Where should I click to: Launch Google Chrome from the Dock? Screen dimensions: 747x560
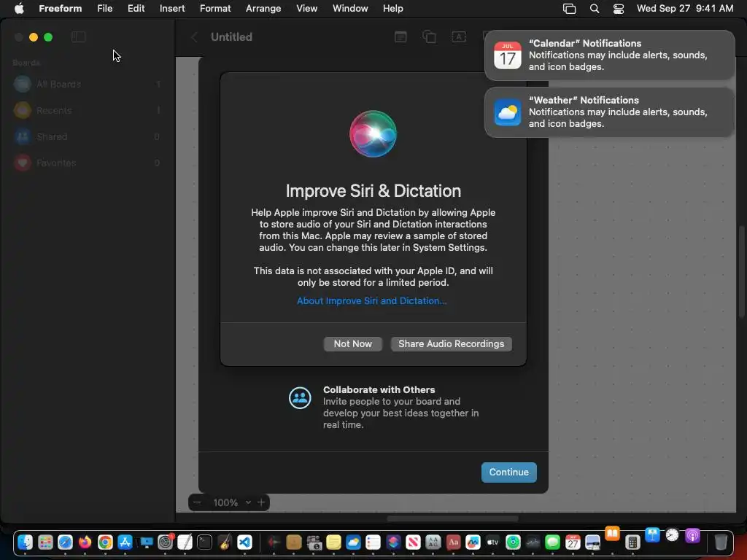(105, 542)
